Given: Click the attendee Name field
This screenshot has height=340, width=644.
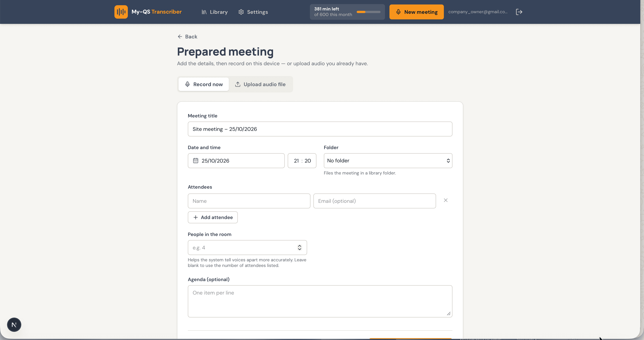Looking at the screenshot, I should point(249,201).
